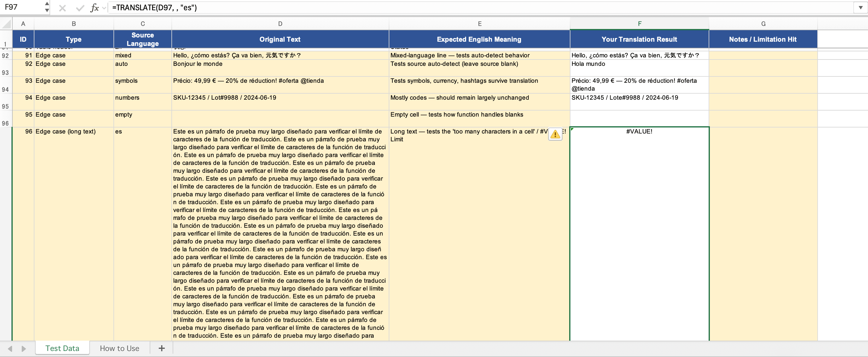Click the 'SKU-12345 / Lote#9988' result cell
Viewport: 868px width, 357px height.
point(639,102)
